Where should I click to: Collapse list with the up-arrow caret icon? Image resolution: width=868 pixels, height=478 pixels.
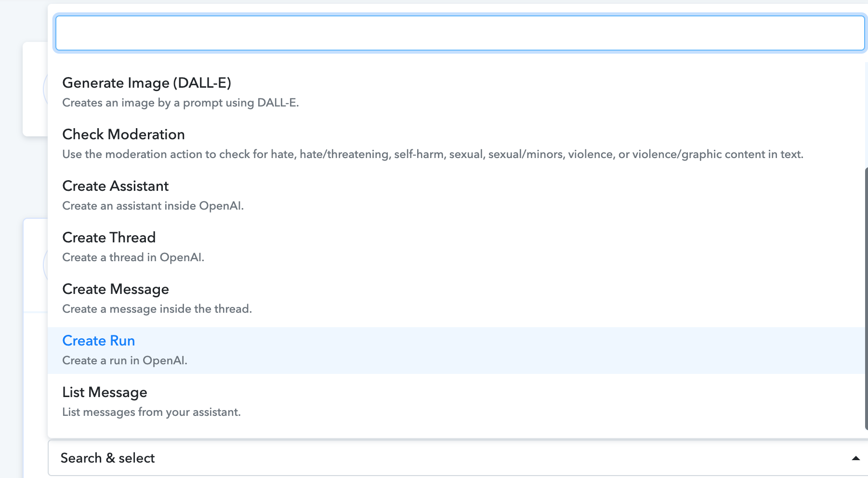point(855,458)
